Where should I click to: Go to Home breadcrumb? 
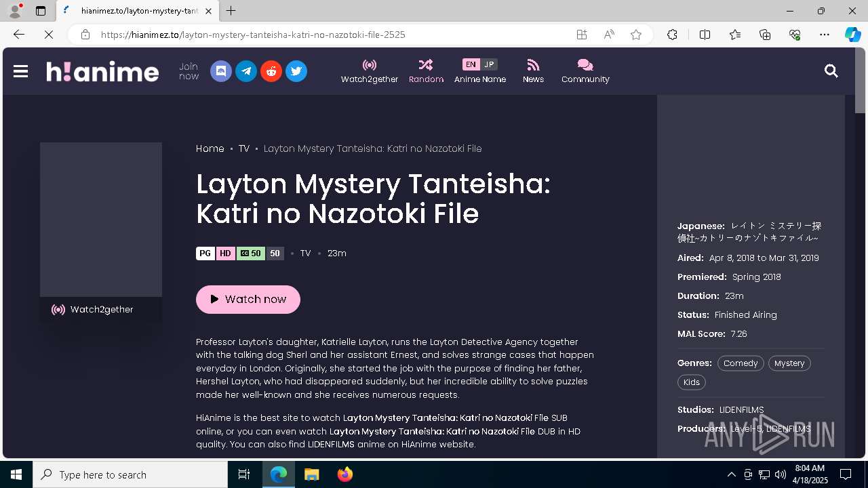point(210,148)
